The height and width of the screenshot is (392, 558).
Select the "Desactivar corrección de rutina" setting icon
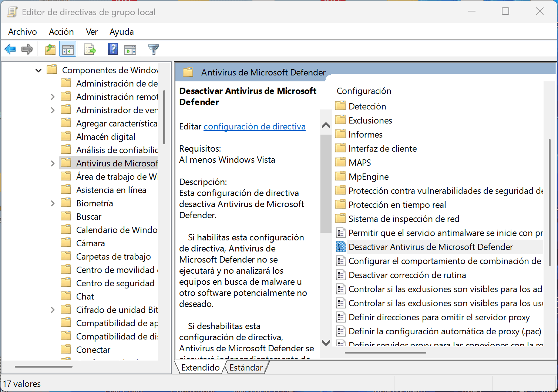pyautogui.click(x=340, y=275)
